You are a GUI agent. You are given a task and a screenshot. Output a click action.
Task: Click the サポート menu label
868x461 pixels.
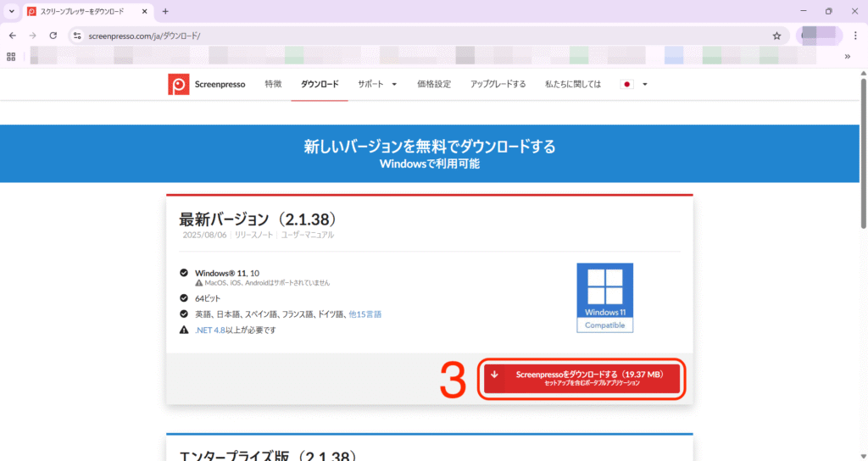(370, 84)
